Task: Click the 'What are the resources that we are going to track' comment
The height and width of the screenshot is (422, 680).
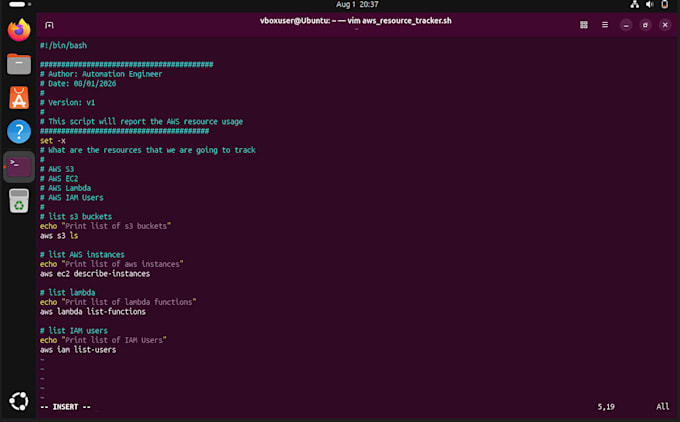Action: coord(152,150)
